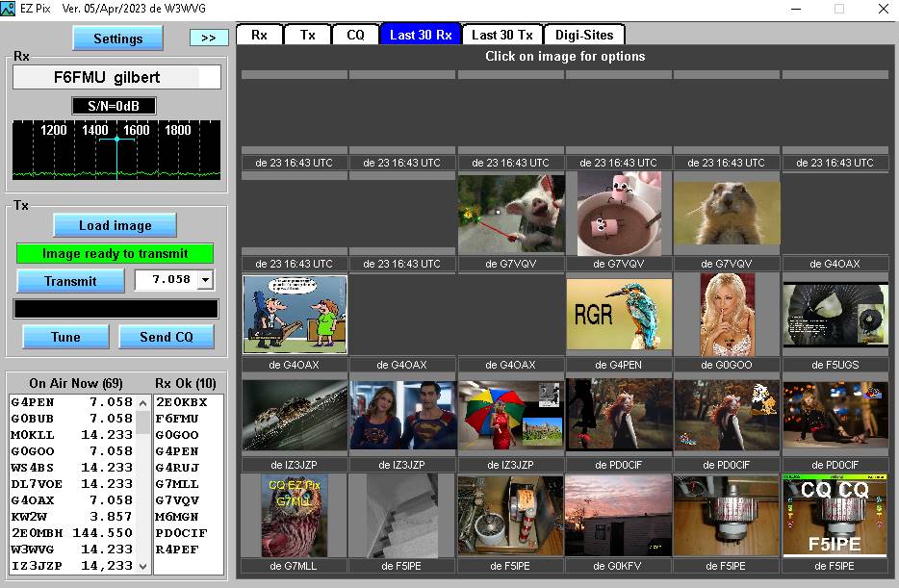The width and height of the screenshot is (899, 588).
Task: Click the >> expand panel button
Action: 209,38
